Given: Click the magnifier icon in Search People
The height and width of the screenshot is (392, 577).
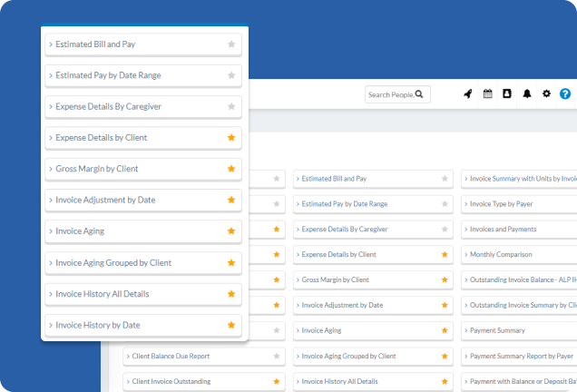Looking at the screenshot, I should point(419,94).
